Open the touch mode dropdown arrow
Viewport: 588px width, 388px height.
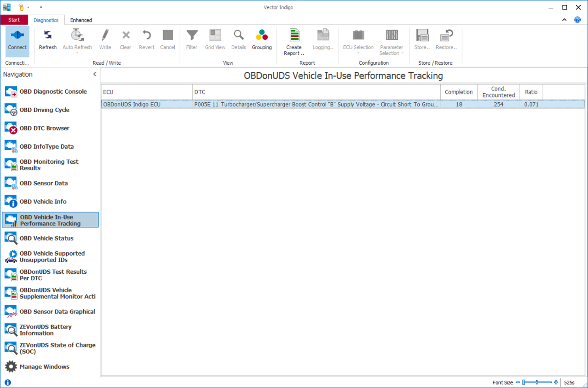[28, 7]
